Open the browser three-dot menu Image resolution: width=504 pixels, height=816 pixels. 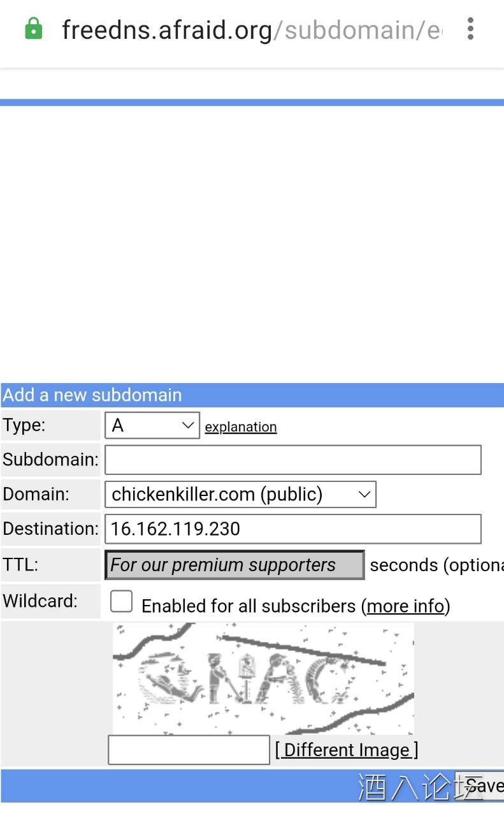470,29
